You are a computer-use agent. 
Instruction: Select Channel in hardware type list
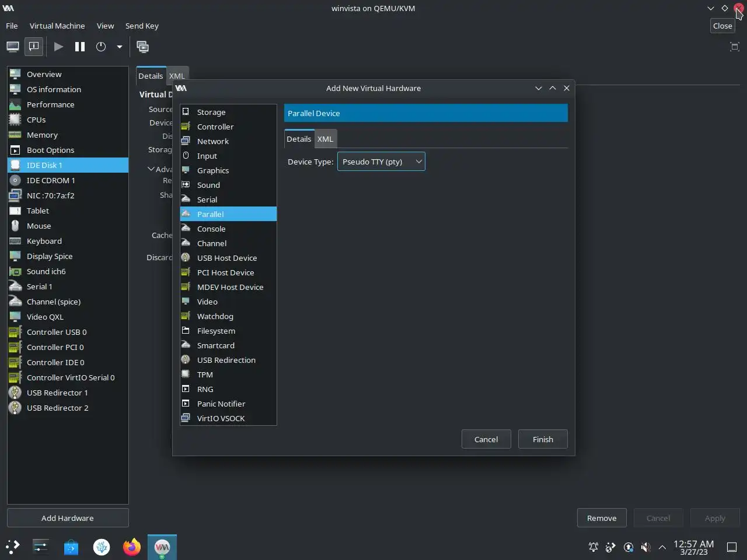228,243
